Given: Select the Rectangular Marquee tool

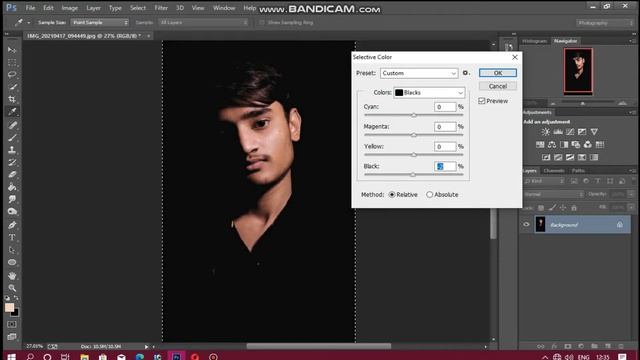Looking at the screenshot, I should pyautogui.click(x=12, y=62).
